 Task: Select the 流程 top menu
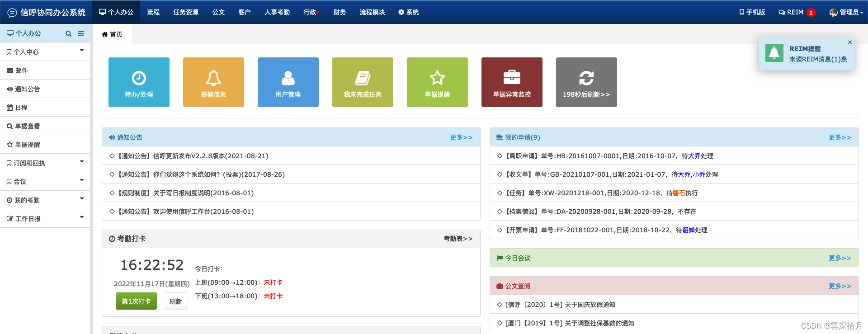click(153, 12)
